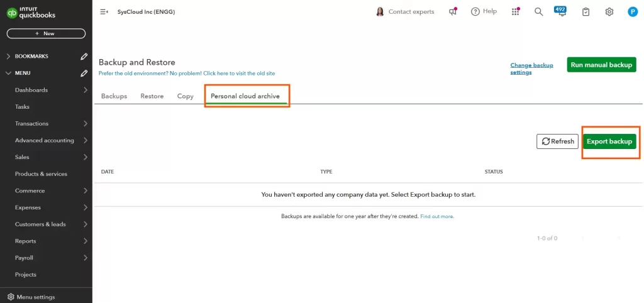Expand the Dashboards submenu arrow
The width and height of the screenshot is (644, 303).
coord(85,90)
